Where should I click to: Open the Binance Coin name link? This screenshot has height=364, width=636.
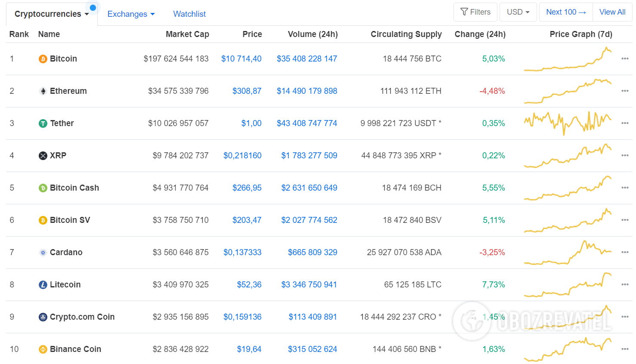tap(75, 349)
